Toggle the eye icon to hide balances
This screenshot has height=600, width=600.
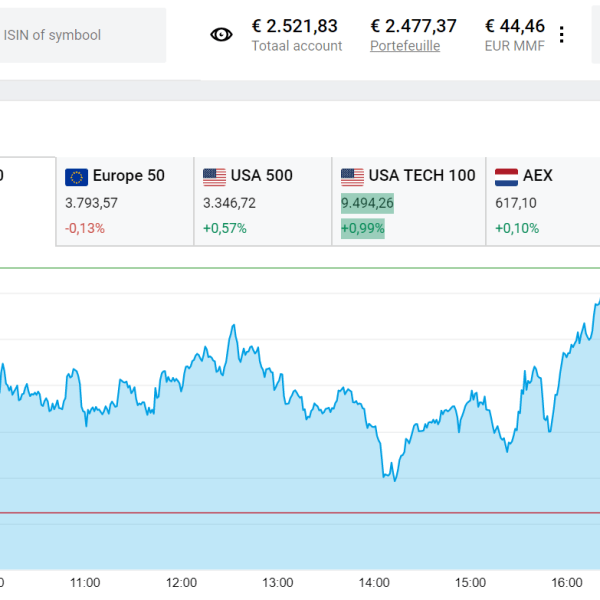tap(221, 35)
